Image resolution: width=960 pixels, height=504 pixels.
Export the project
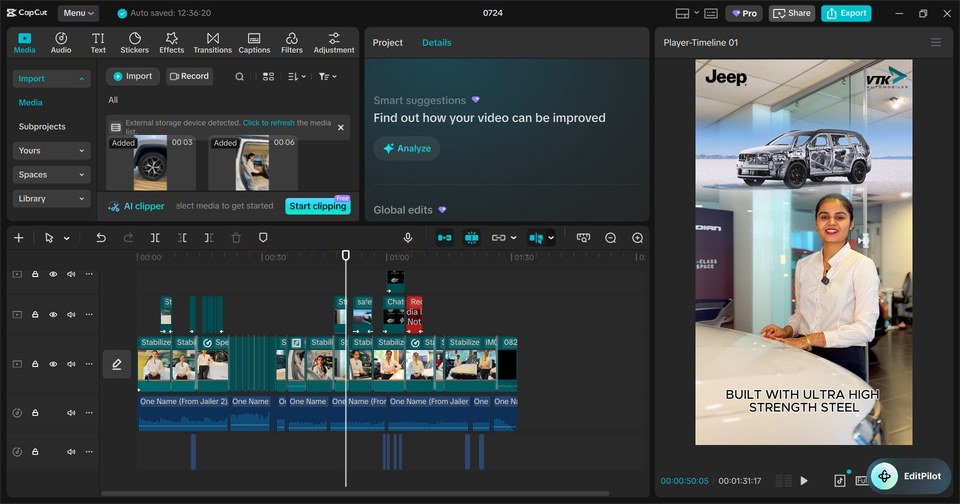point(846,13)
